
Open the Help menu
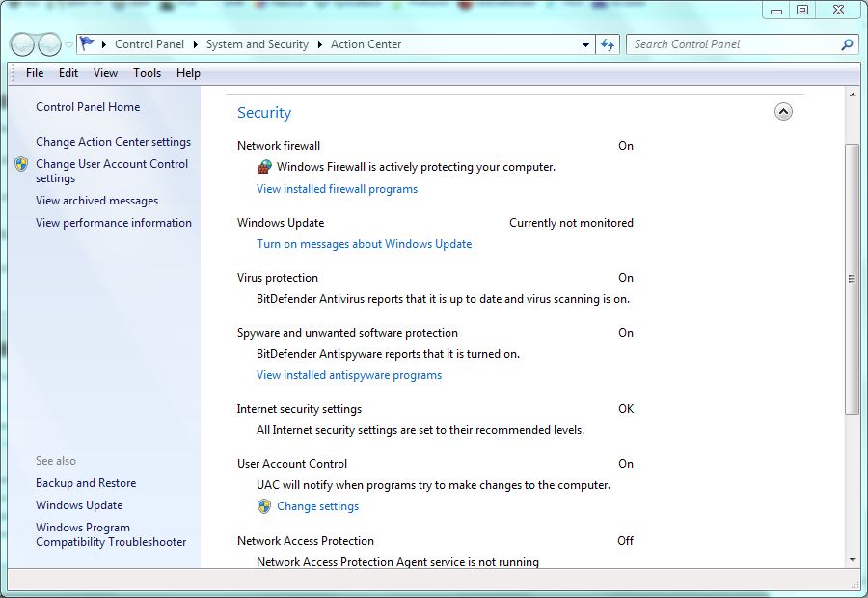tap(188, 73)
